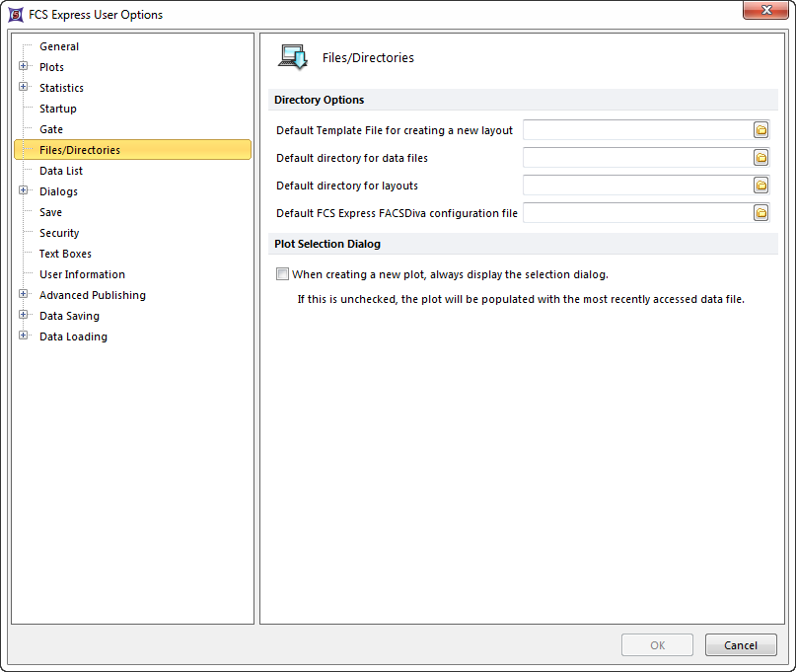Click the Directory Options section header

523,100
